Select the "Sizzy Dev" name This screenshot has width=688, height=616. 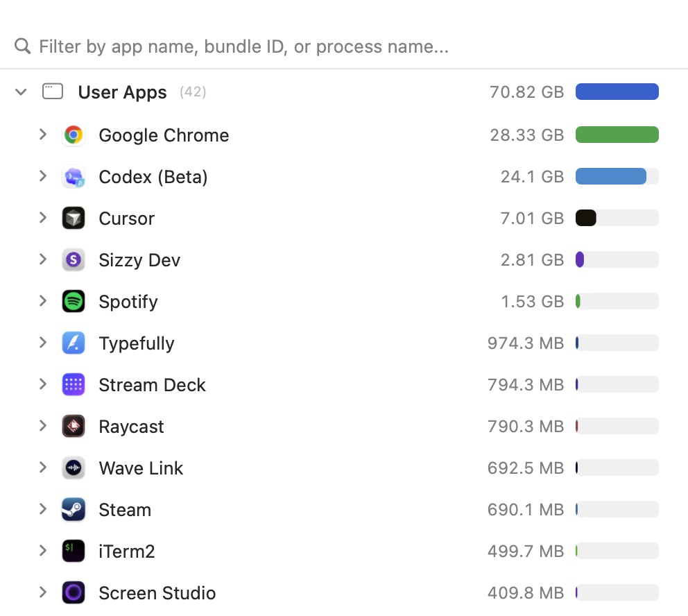click(x=139, y=260)
